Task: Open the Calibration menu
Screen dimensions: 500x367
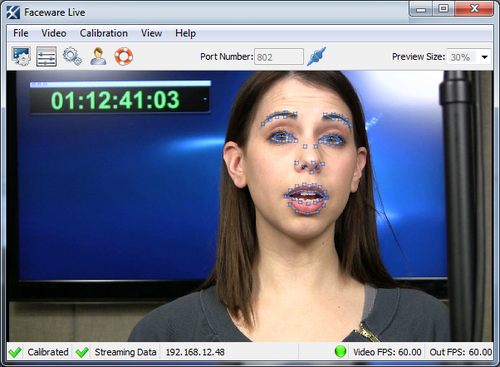Action: coord(104,33)
